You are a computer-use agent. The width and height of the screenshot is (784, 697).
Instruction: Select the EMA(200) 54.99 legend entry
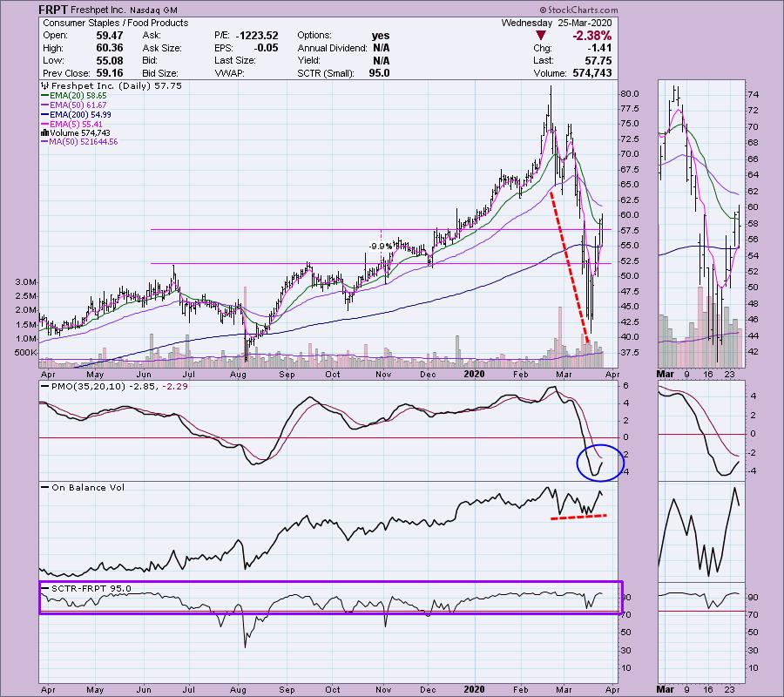[x=76, y=114]
